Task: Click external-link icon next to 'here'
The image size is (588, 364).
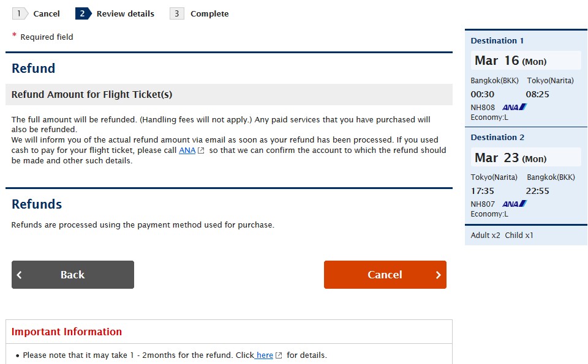Action: tap(279, 355)
